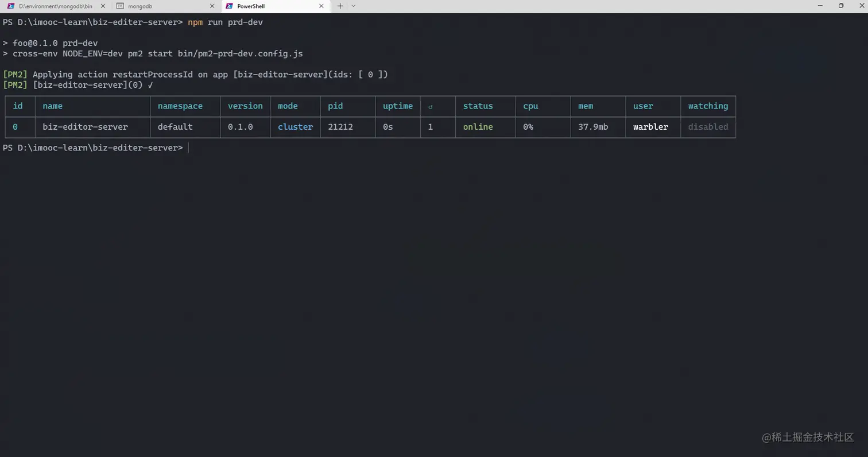Click the 'id' column header
This screenshot has width=868, height=457.
tap(18, 106)
